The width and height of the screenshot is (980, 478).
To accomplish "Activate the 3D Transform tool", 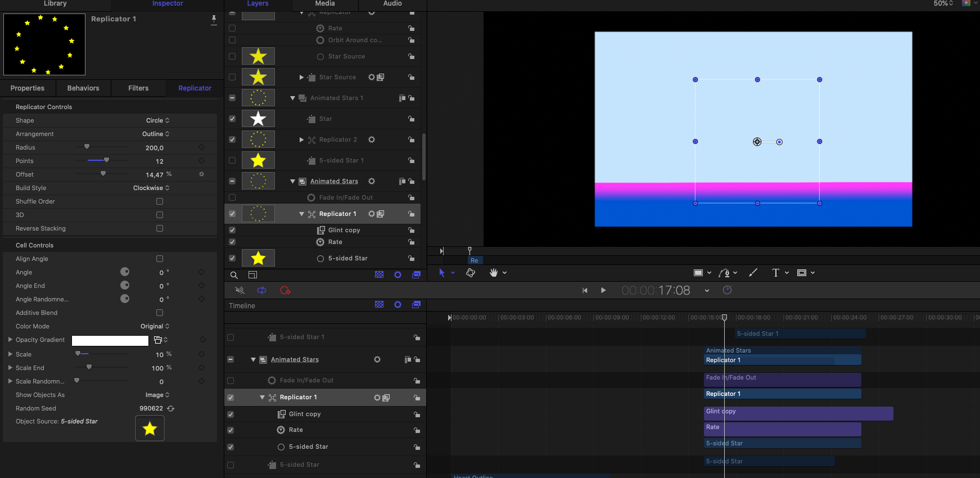I will pos(471,273).
